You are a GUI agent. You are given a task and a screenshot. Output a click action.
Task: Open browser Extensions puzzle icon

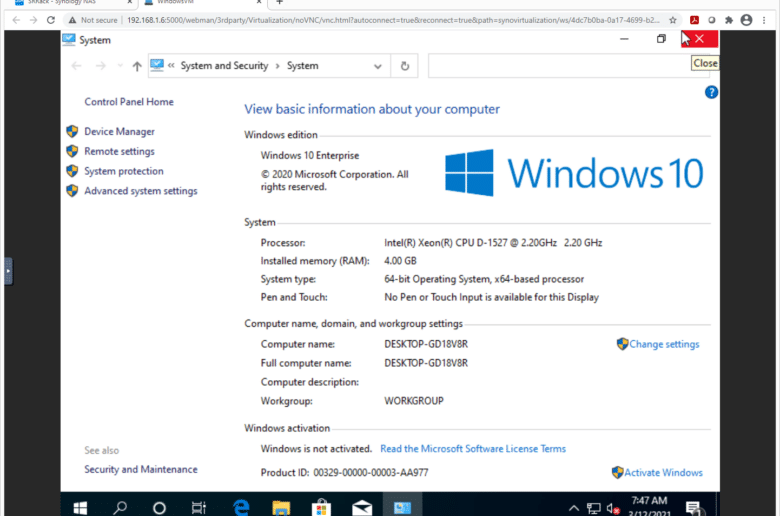click(x=729, y=20)
